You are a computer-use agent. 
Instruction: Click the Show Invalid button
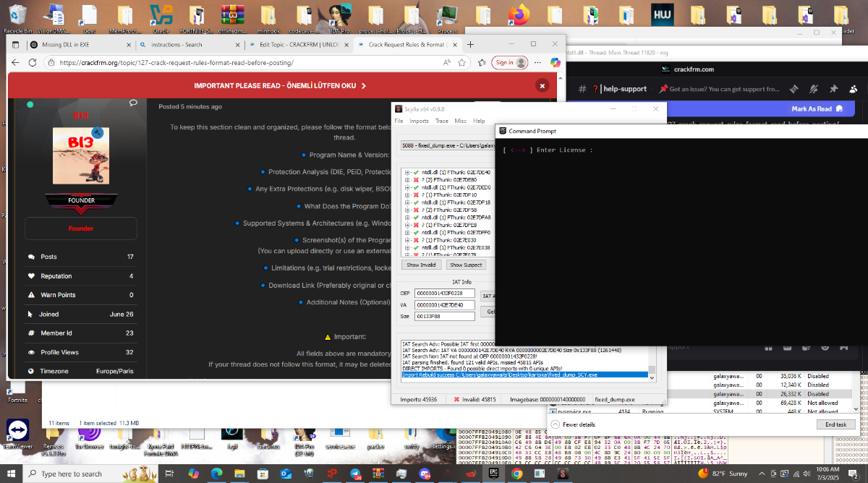421,265
